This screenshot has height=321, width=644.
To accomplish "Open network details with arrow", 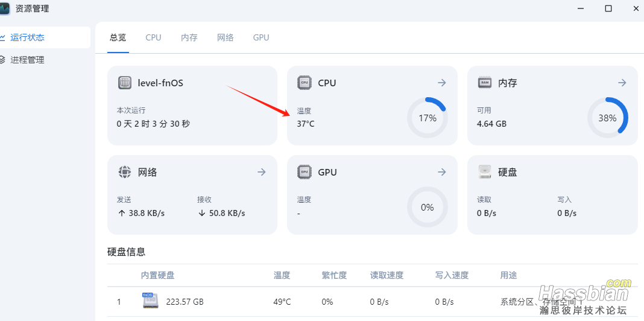I will [262, 172].
